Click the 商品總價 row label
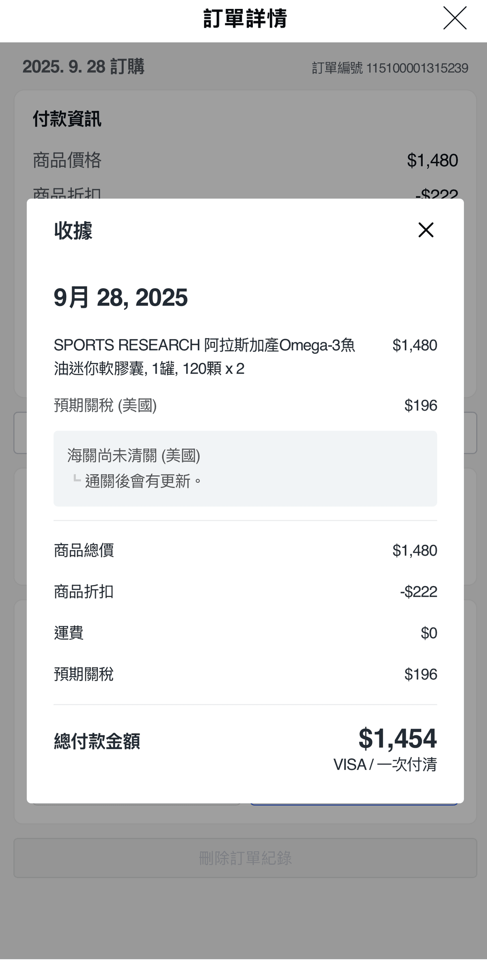This screenshot has width=487, height=980. click(x=84, y=550)
